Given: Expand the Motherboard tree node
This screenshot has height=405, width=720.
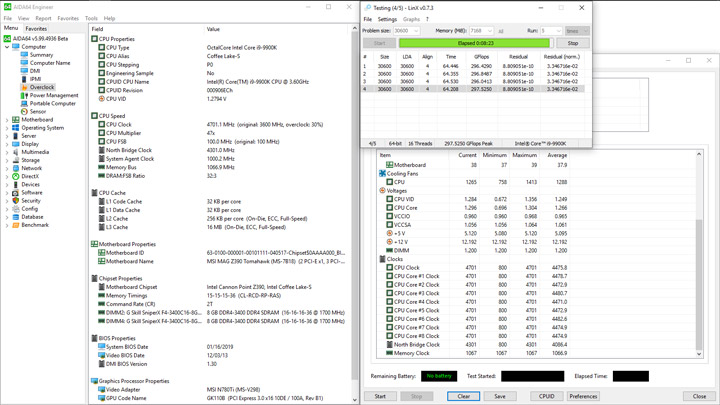Looking at the screenshot, I should (7, 120).
